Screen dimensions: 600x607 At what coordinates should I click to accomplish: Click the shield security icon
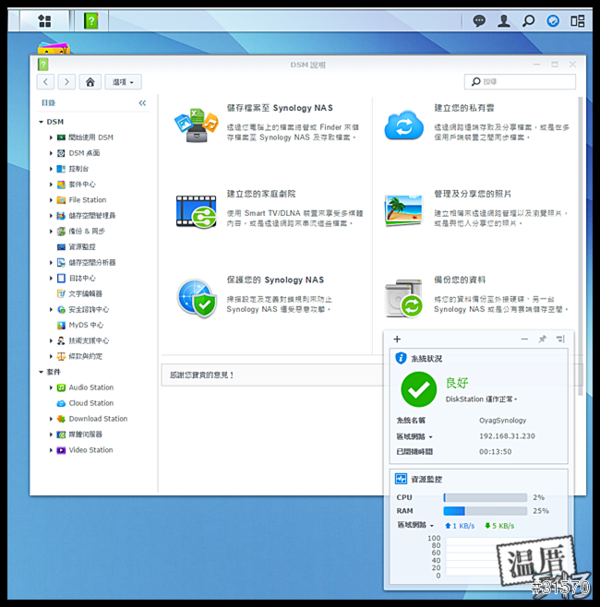[197, 298]
